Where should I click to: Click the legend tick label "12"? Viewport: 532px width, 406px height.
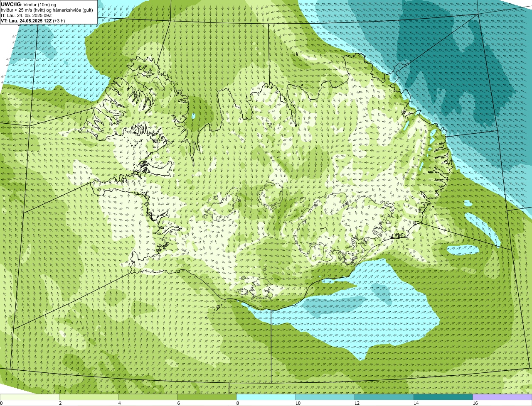(357, 403)
